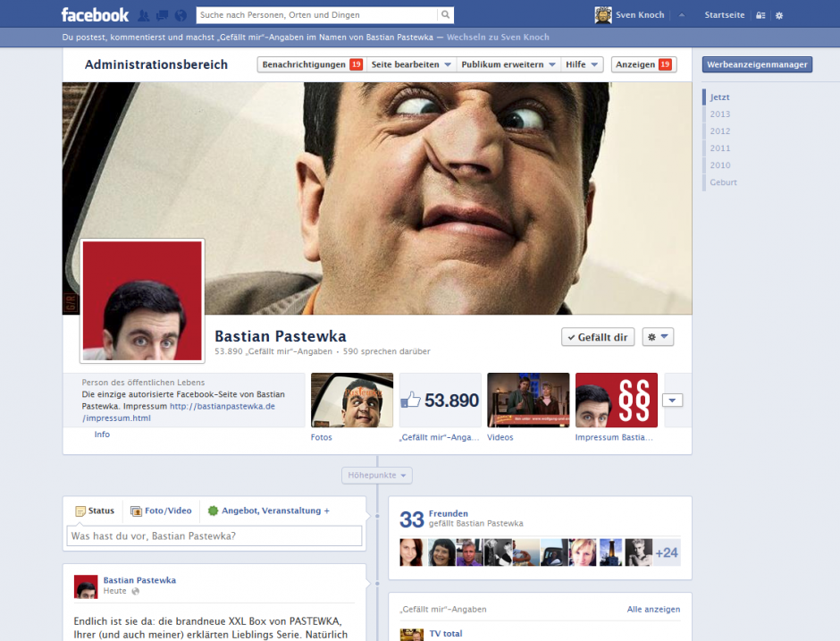The height and width of the screenshot is (641, 840).
Task: Click the Facebook logo
Action: pyautogui.click(x=95, y=15)
